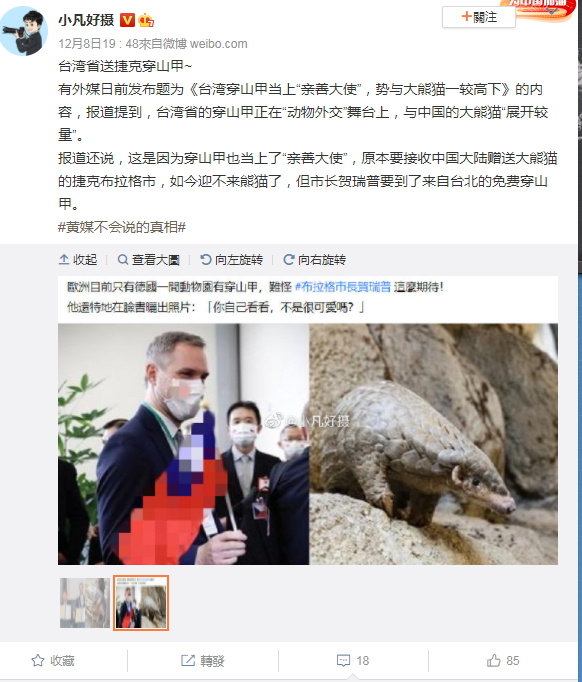Screen dimensions: 582x682
Task: Select the second highlighted thumbnail
Action: [x=141, y=603]
